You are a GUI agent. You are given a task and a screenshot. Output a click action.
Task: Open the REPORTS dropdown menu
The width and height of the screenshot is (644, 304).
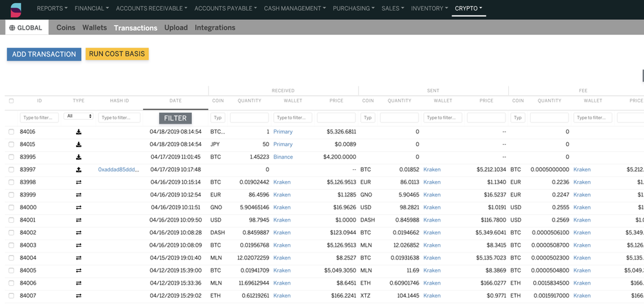tap(52, 8)
